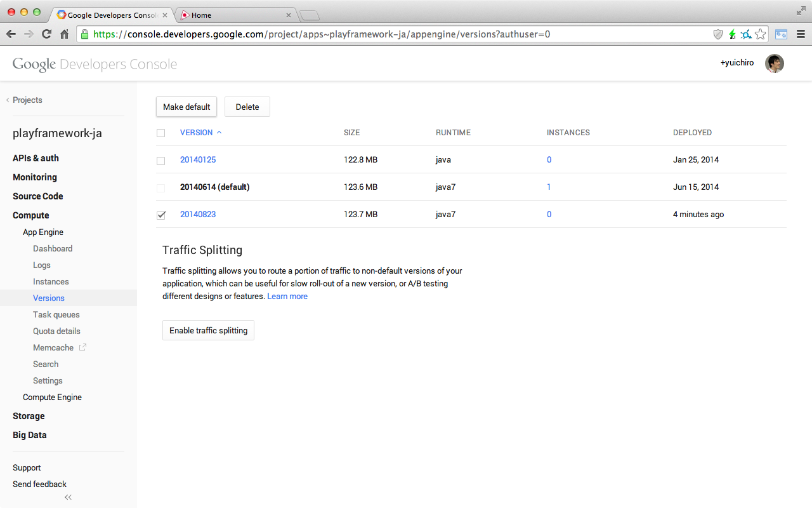Screen dimensions: 812x508
Task: Click the 123.7 MB size cell
Action: coord(360,214)
